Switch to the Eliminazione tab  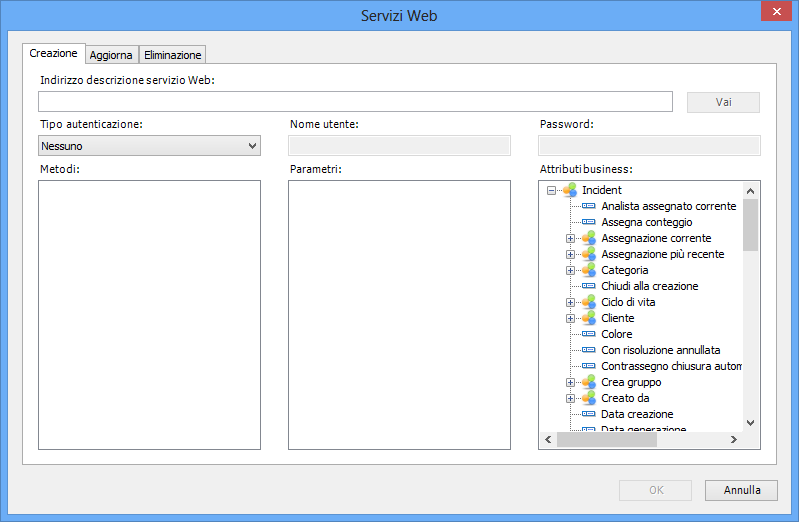173,55
